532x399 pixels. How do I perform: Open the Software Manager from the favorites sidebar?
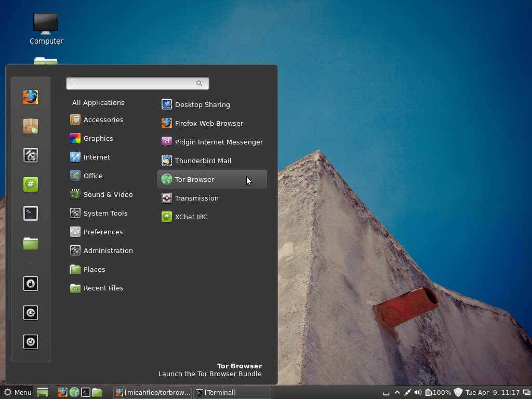tap(30, 126)
